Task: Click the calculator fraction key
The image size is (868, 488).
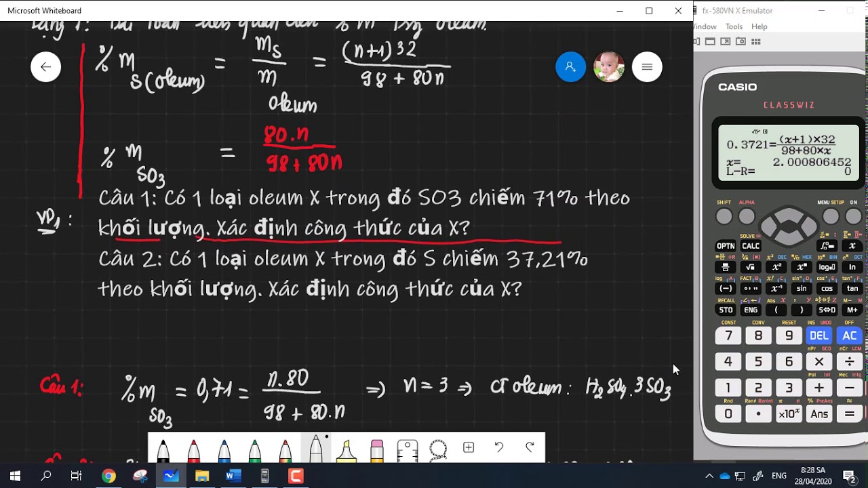Action: (726, 267)
